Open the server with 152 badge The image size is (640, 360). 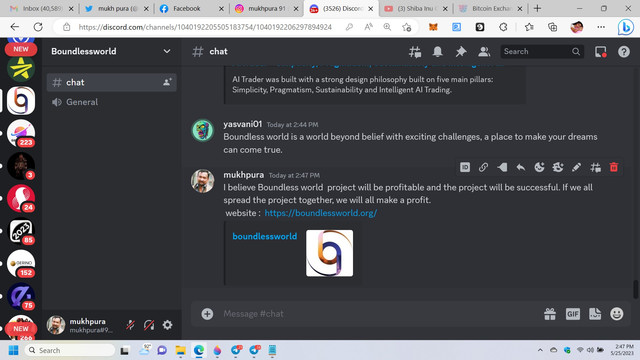tap(21, 264)
